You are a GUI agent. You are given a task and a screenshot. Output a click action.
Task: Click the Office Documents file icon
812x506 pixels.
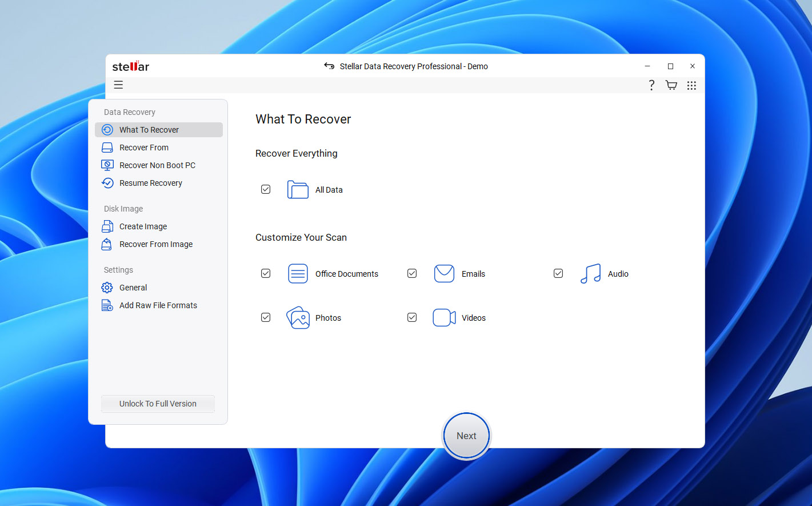point(298,274)
